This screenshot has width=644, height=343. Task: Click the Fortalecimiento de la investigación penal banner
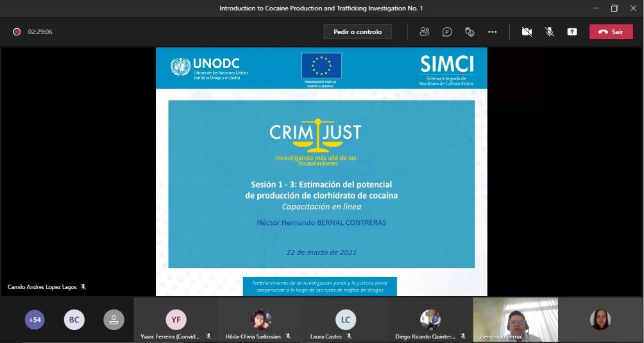pyautogui.click(x=320, y=286)
